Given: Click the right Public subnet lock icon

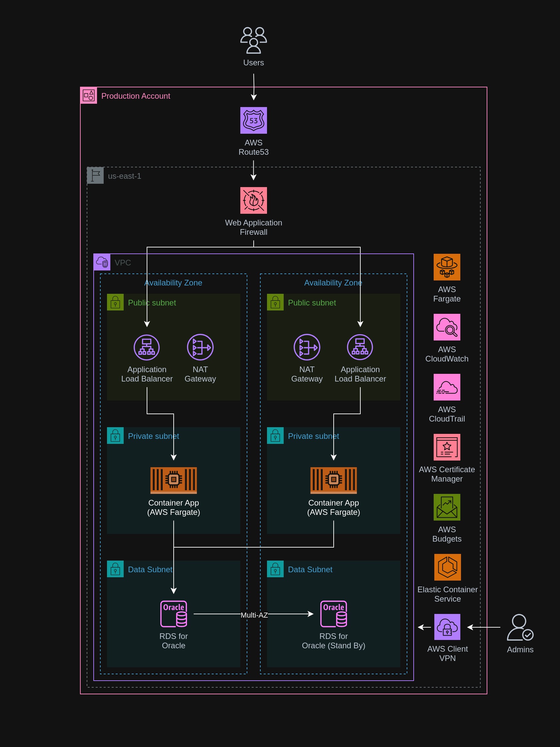Looking at the screenshot, I should pos(275,302).
